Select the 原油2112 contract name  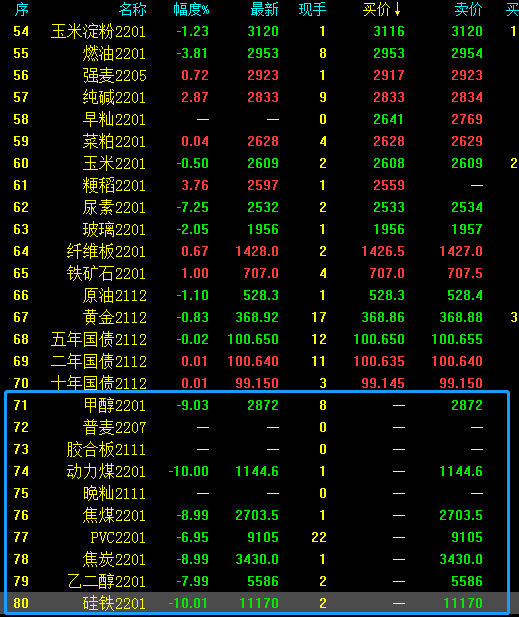click(114, 296)
